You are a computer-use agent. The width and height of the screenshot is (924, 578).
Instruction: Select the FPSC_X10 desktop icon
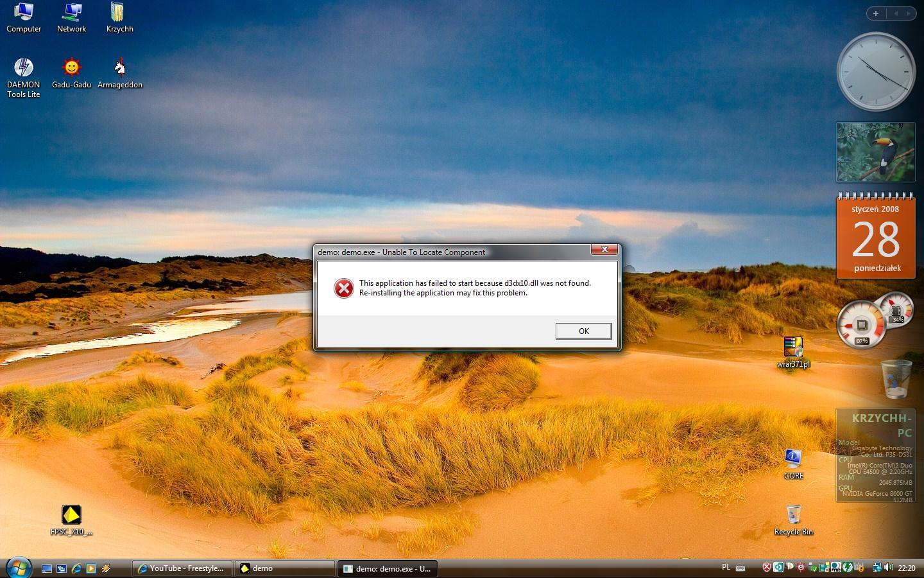pos(71,515)
